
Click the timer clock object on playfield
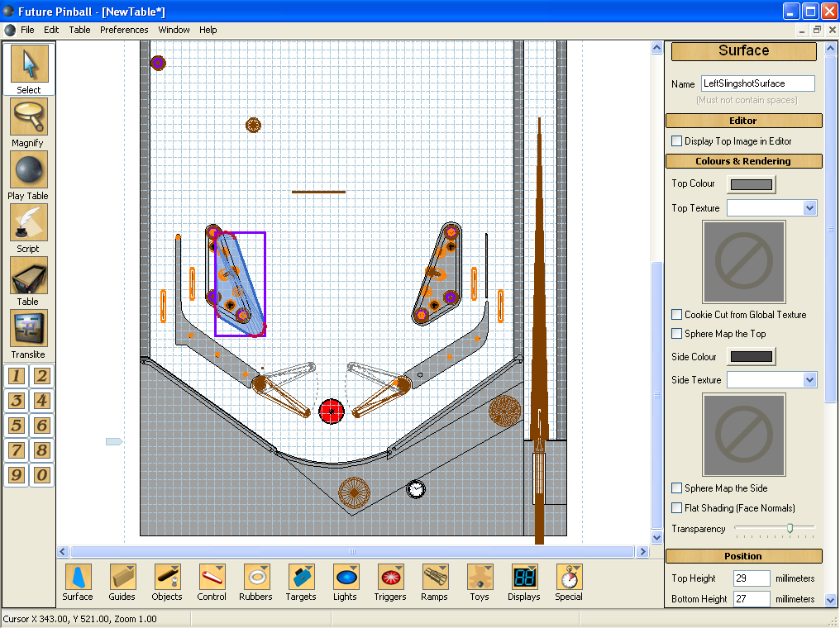point(416,489)
